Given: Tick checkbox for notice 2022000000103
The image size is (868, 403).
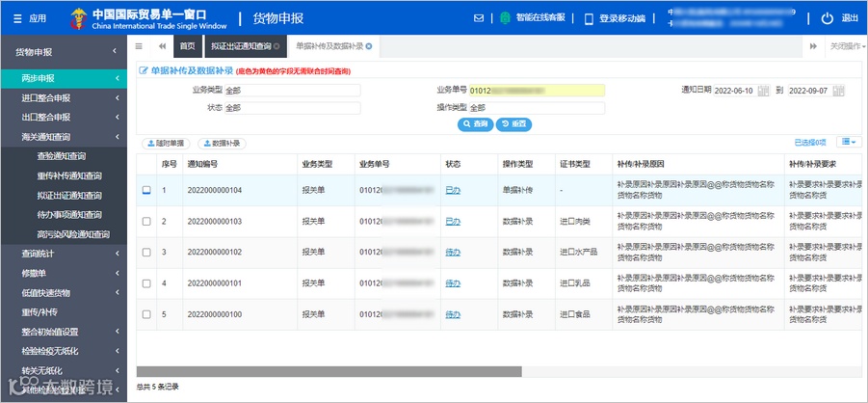Looking at the screenshot, I should click(146, 221).
